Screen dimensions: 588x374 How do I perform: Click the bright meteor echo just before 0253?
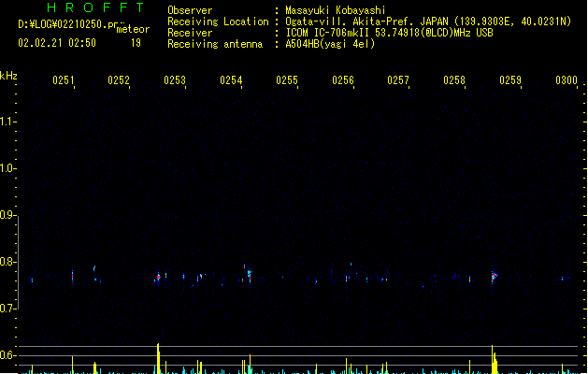[x=158, y=278]
